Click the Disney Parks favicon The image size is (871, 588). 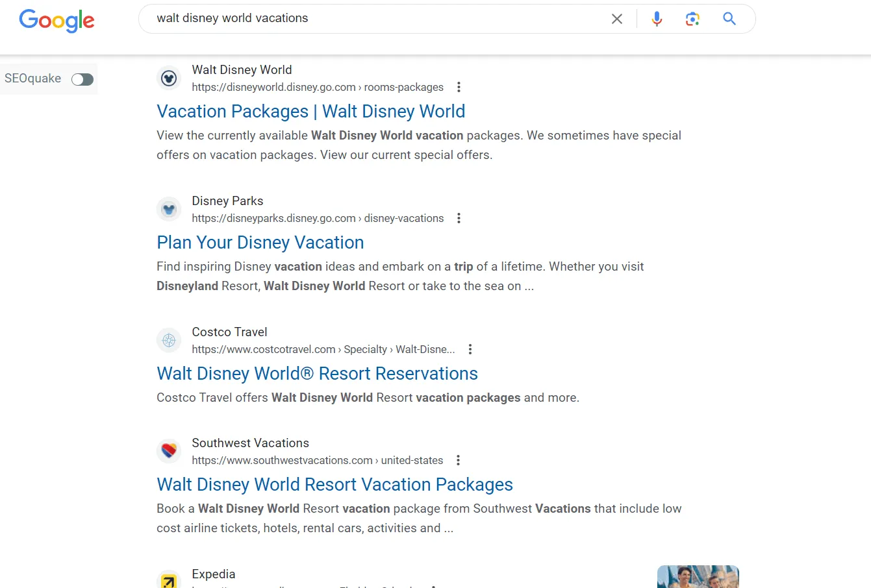(169, 209)
